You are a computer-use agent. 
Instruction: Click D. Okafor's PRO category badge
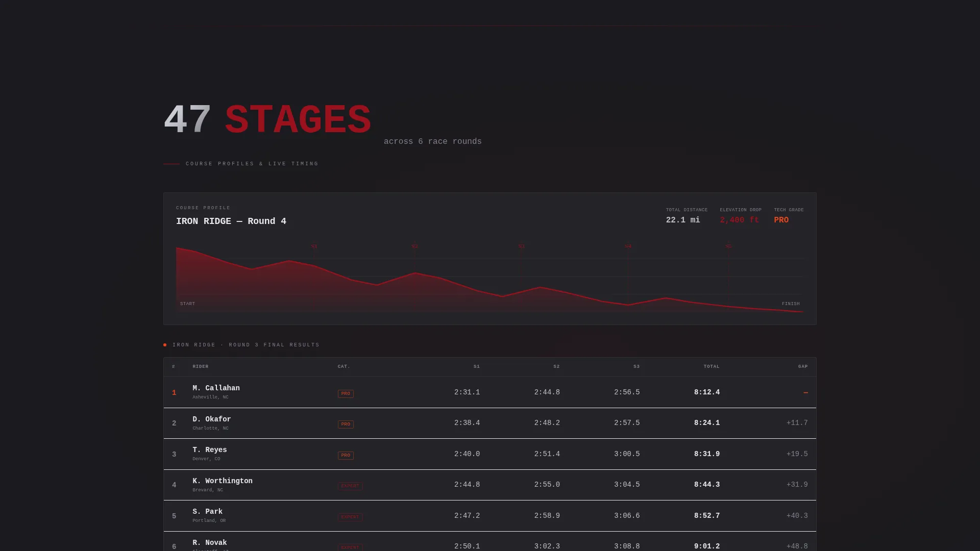pos(346,424)
